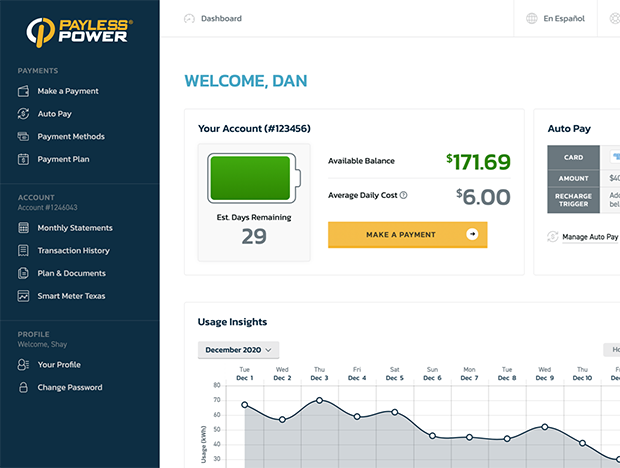Viewport: 620px width, 468px height.
Task: Click the Average Daily Cost help icon
Action: point(403,195)
